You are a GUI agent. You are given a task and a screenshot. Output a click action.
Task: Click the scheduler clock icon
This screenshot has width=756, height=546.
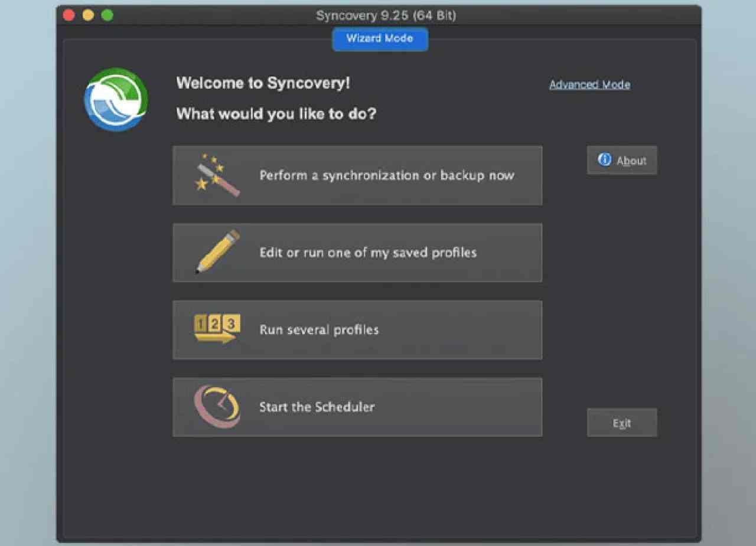click(217, 407)
